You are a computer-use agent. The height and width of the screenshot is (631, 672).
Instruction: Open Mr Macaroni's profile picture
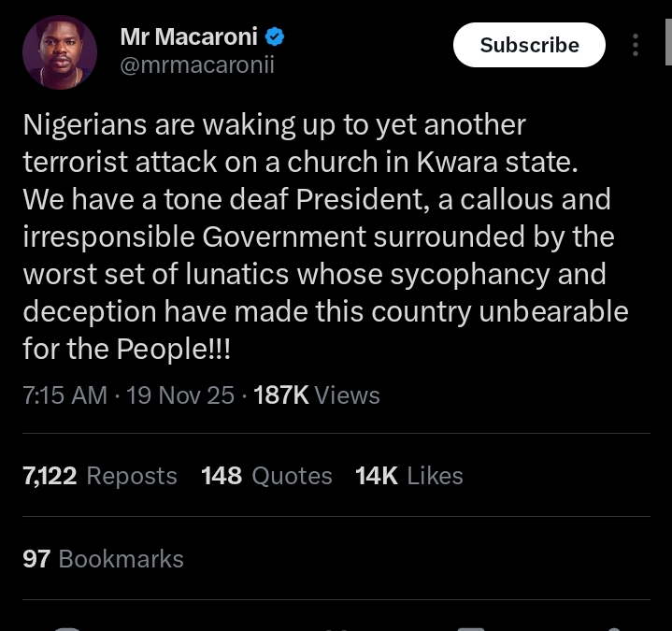pos(60,52)
